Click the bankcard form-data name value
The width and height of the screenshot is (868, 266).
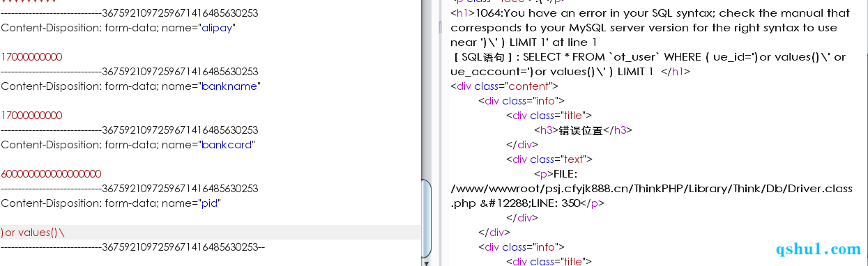tap(228, 145)
